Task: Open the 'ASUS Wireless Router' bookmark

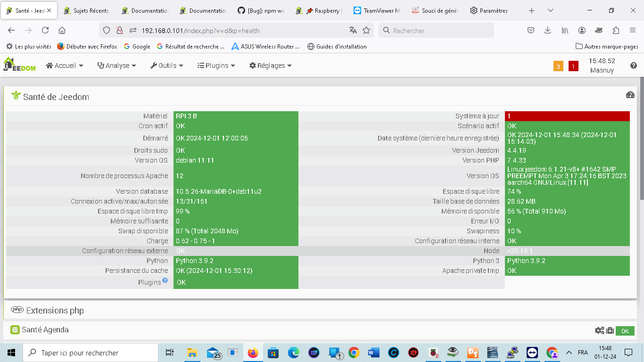Action: 266,47
